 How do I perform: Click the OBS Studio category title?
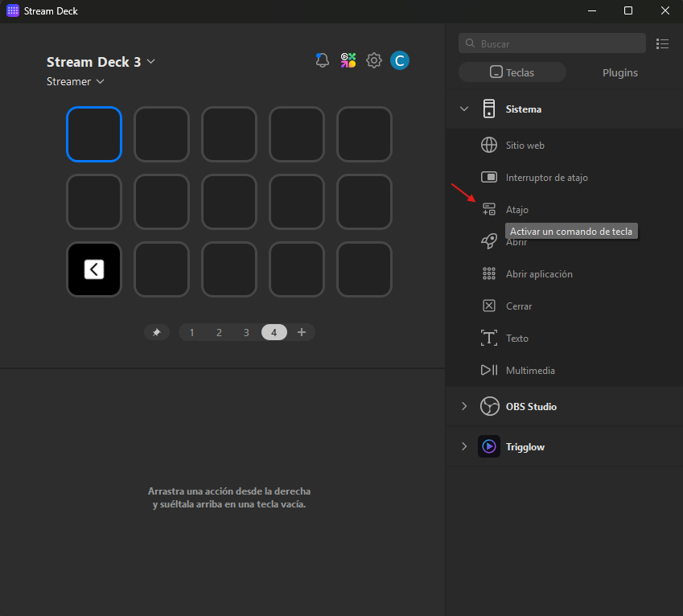531,407
